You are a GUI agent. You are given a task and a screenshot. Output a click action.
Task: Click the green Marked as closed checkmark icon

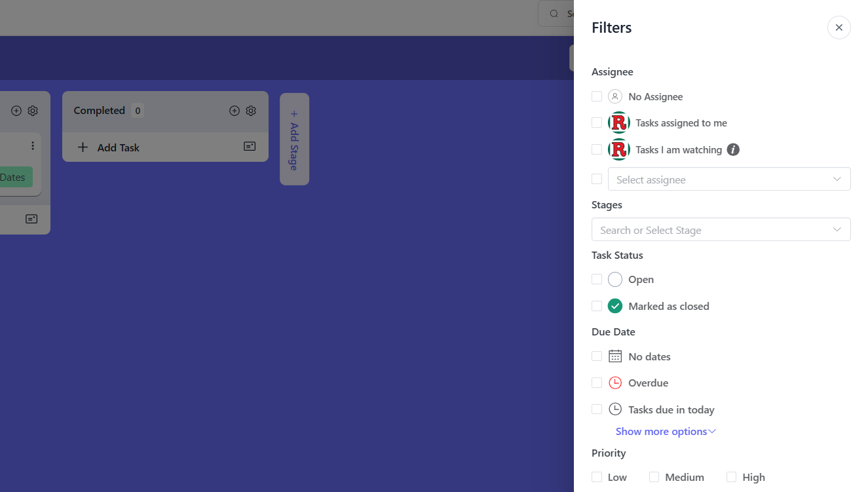(x=614, y=306)
